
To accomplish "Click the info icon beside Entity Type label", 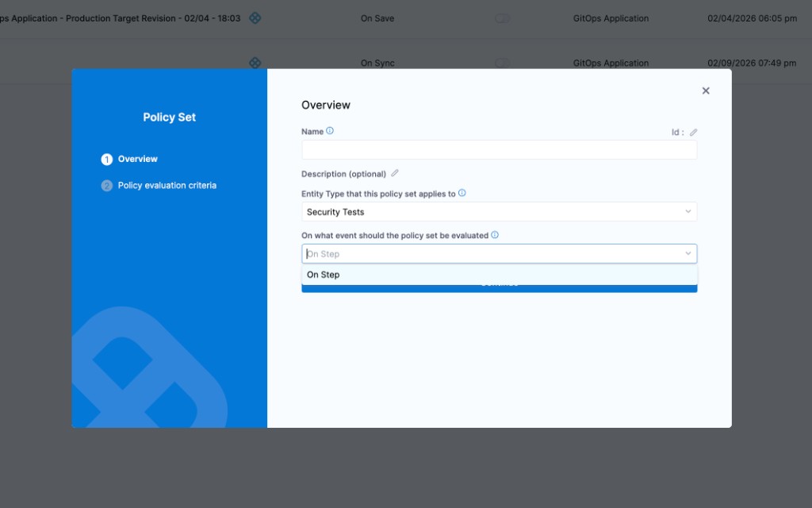I will [463, 193].
